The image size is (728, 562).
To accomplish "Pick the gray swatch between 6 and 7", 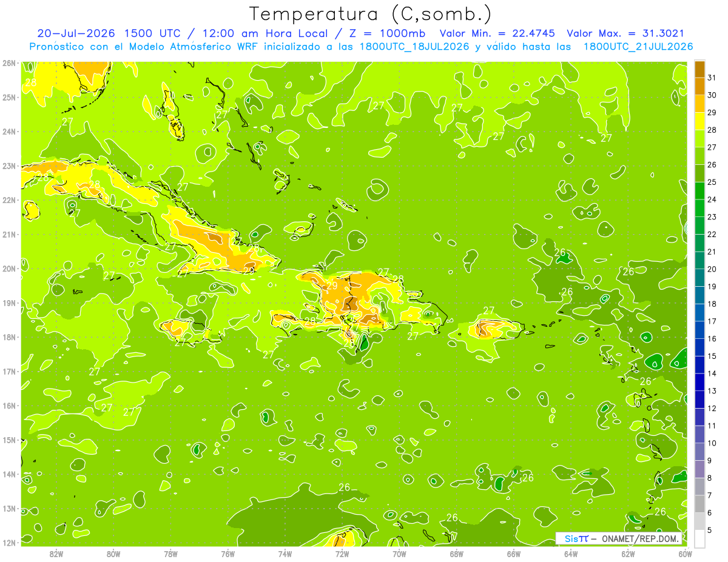I will coord(699,504).
